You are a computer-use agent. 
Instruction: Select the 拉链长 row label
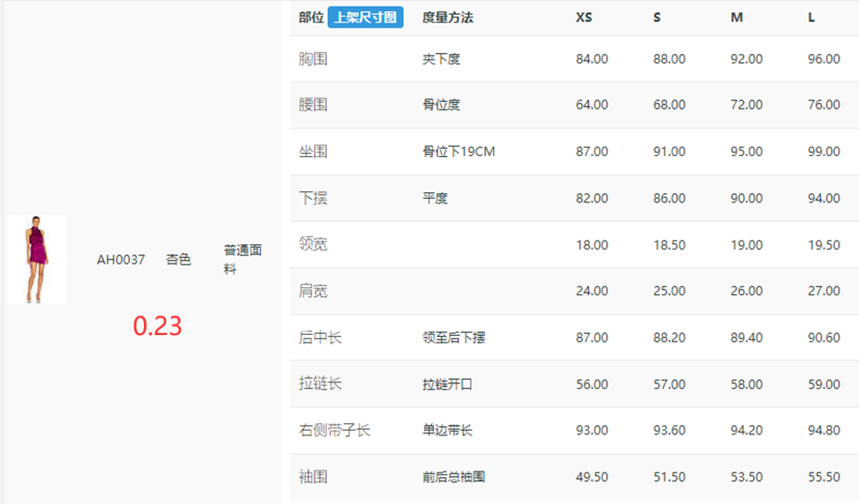point(320,383)
